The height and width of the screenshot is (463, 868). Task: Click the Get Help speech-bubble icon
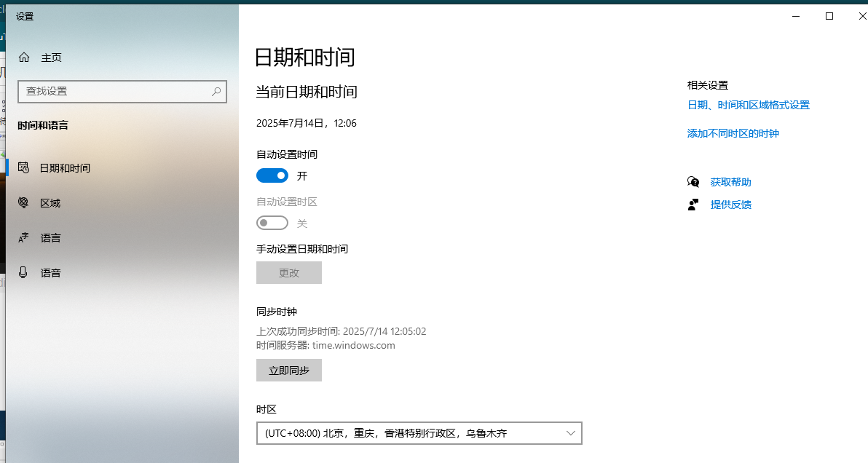[693, 181]
